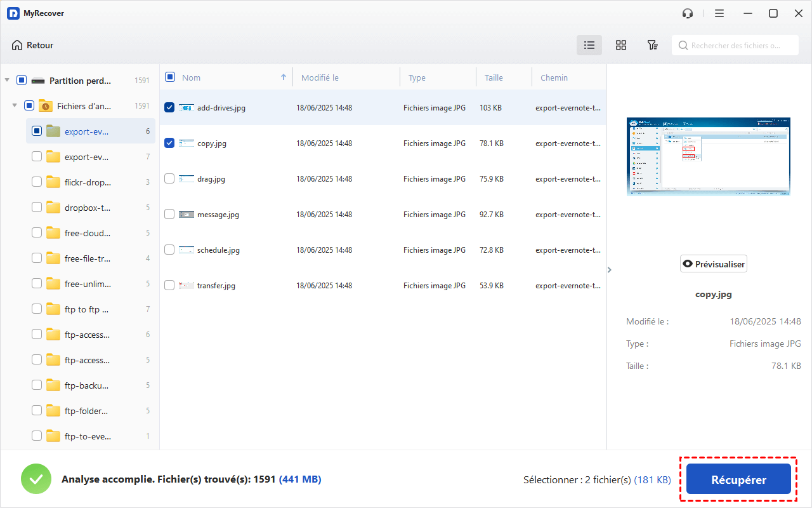Click the copy.jpg preview image
This screenshot has width=812, height=508.
[x=709, y=156]
